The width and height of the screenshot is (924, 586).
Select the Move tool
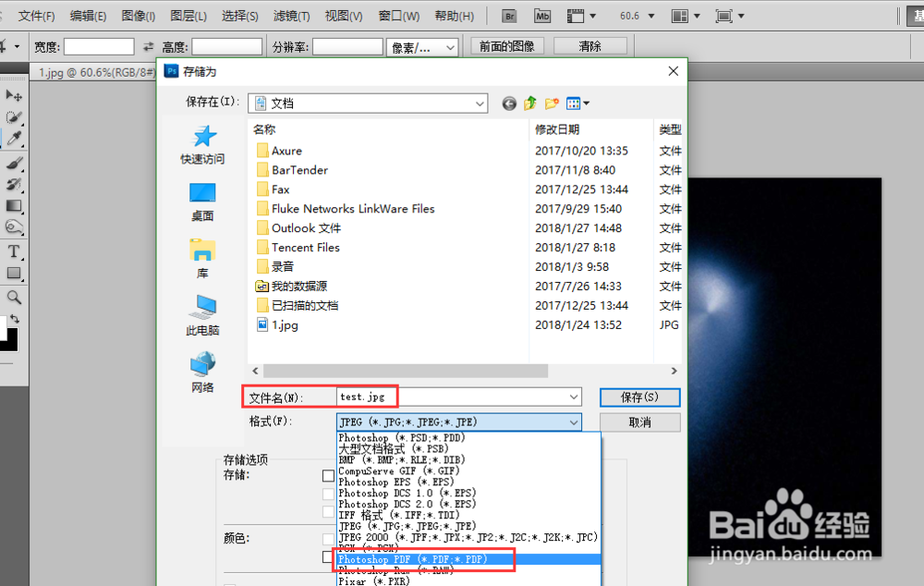coord(13,95)
